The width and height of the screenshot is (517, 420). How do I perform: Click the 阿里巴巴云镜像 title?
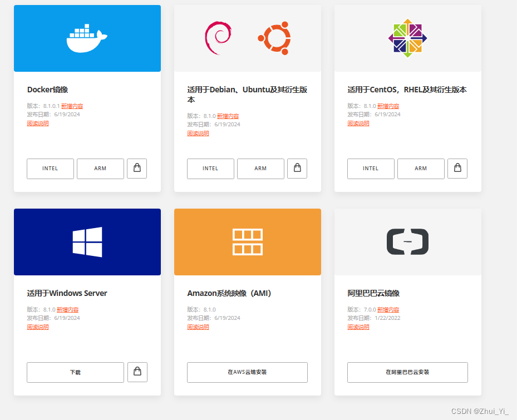373,293
